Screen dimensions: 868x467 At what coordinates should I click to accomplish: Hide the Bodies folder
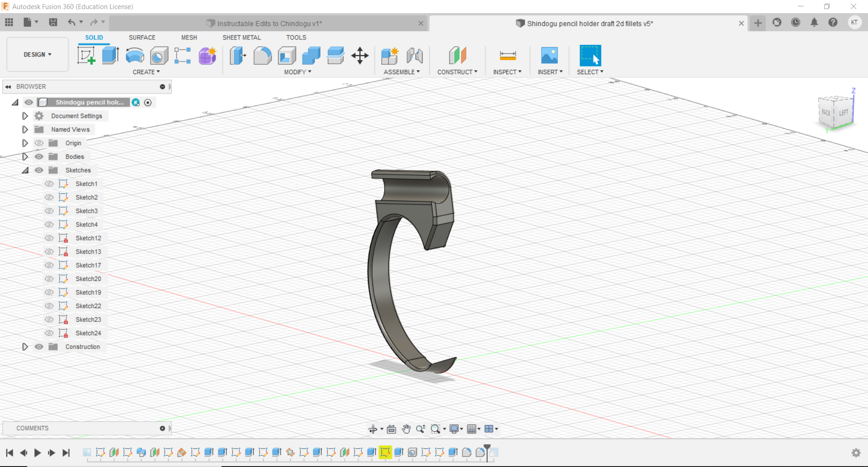(x=39, y=157)
